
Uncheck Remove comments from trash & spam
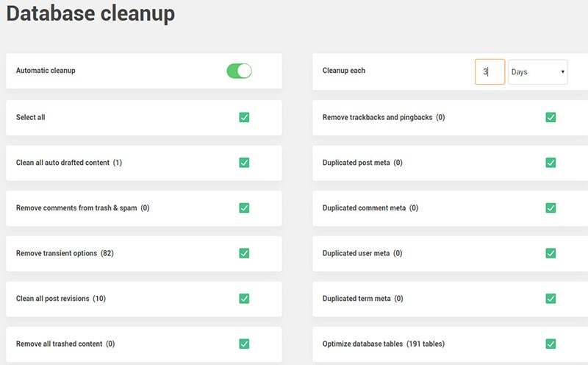244,208
